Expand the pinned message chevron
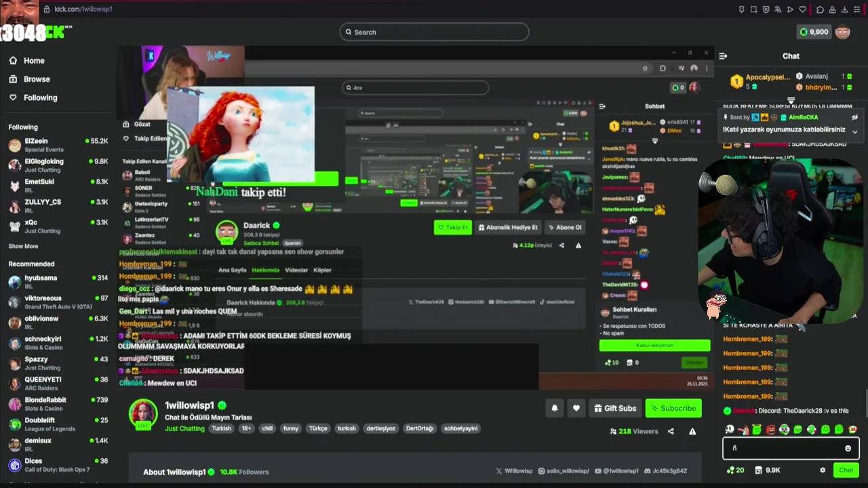The height and width of the screenshot is (488, 868). pyautogui.click(x=854, y=131)
